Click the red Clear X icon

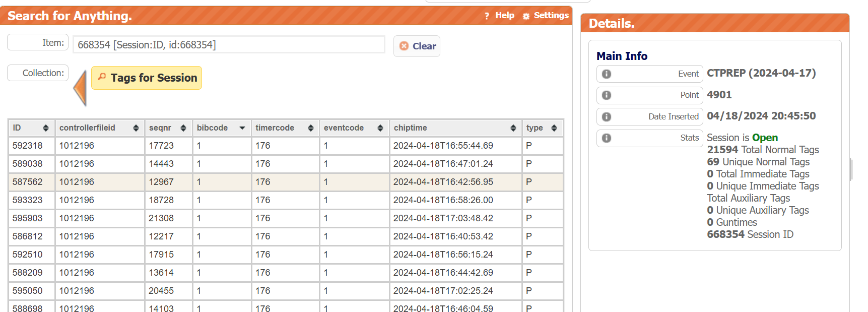click(x=404, y=46)
